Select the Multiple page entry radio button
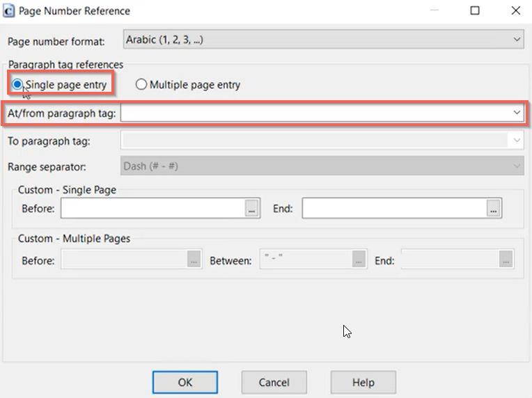Image resolution: width=532 pixels, height=398 pixels. (x=141, y=84)
